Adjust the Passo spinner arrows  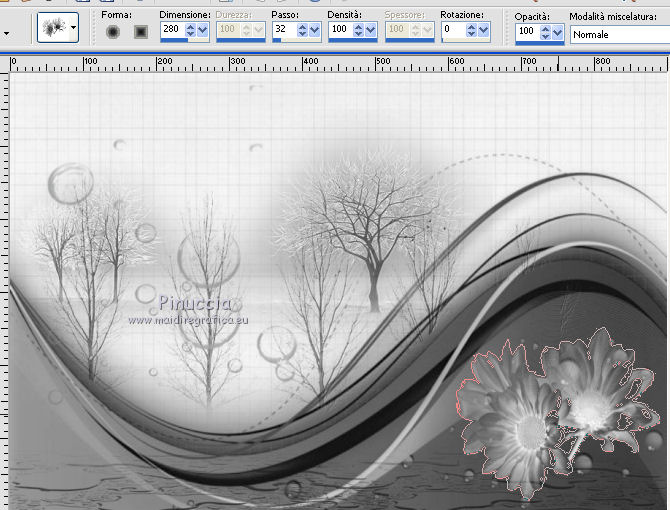point(303,29)
